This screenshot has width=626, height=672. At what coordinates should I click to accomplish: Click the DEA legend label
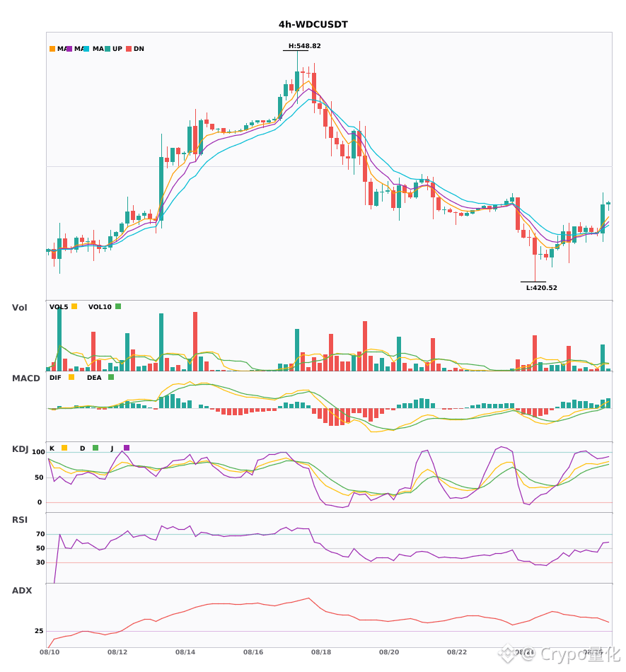click(x=94, y=378)
